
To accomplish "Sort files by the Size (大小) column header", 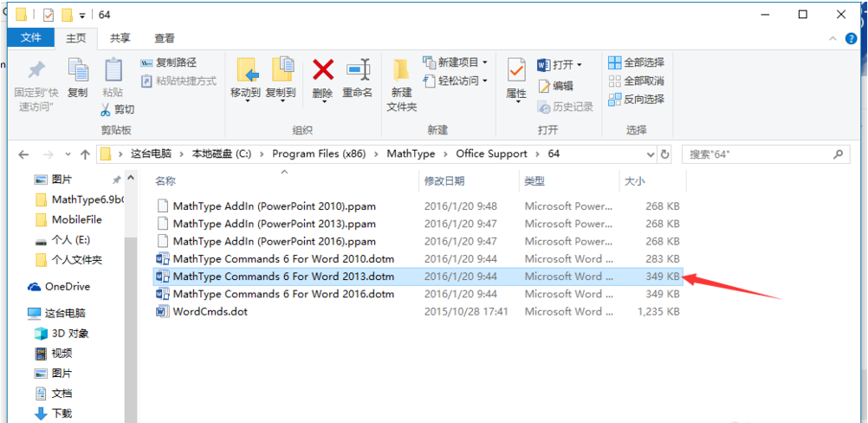I will pos(634,181).
